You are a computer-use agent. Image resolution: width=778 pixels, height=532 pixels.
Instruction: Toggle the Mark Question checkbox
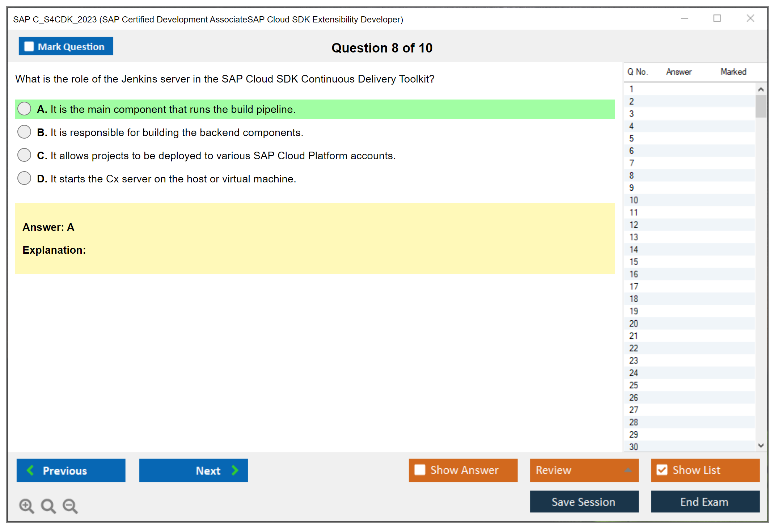29,46
